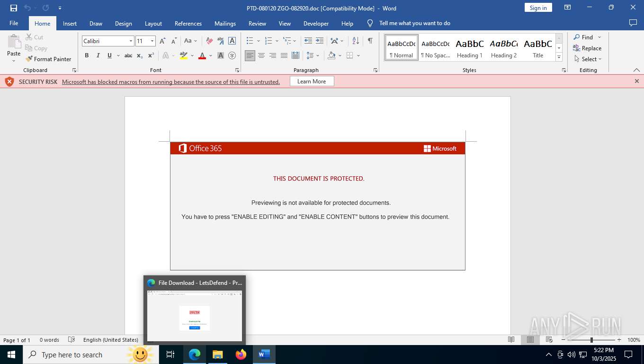The width and height of the screenshot is (644, 364).
Task: Click Task View taskbar icon
Action: coord(170,355)
